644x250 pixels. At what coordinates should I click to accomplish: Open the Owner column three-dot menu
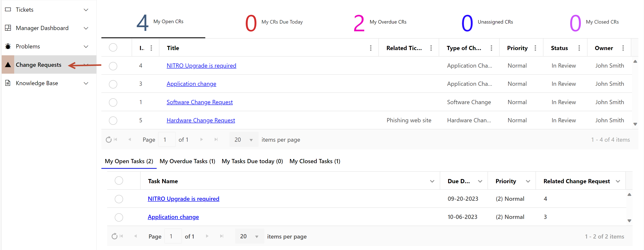point(623,48)
